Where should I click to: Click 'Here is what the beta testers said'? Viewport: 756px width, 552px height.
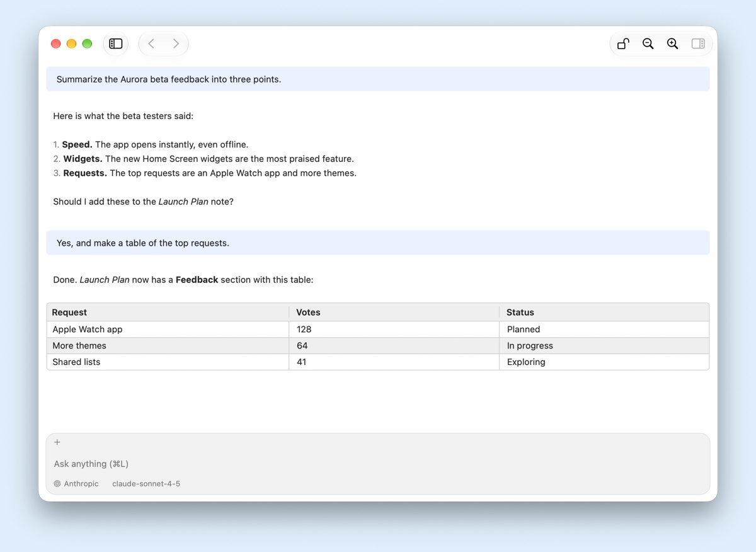(x=123, y=116)
